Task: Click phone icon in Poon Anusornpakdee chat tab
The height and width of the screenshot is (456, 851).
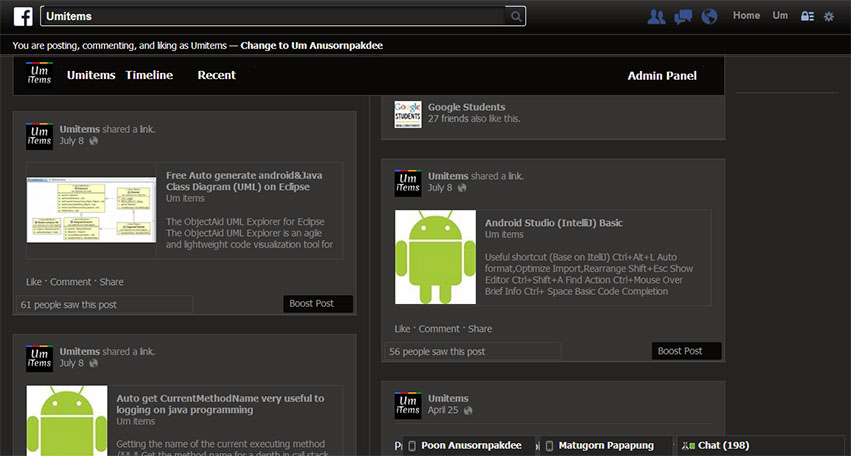Action: [412, 446]
